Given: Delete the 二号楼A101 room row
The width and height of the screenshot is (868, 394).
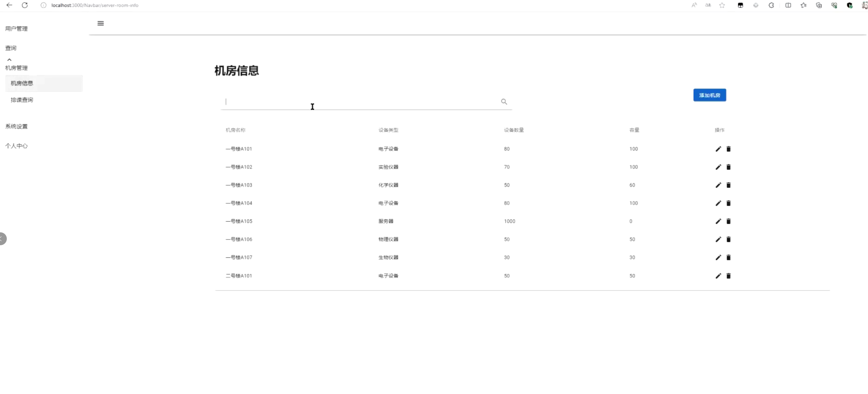Looking at the screenshot, I should [729, 276].
